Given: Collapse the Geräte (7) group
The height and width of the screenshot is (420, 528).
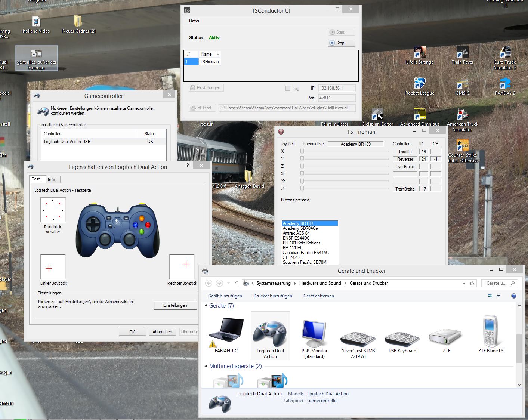Looking at the screenshot, I should coord(206,306).
